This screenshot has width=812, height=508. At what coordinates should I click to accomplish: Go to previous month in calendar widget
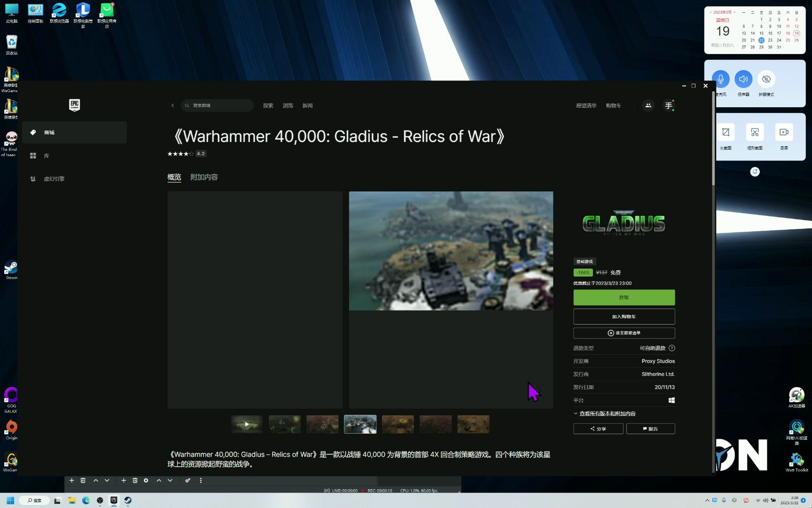(711, 12)
